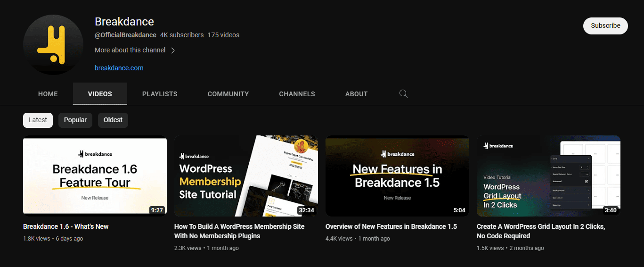Open the Channels tab
This screenshot has height=267, width=644.
point(297,94)
